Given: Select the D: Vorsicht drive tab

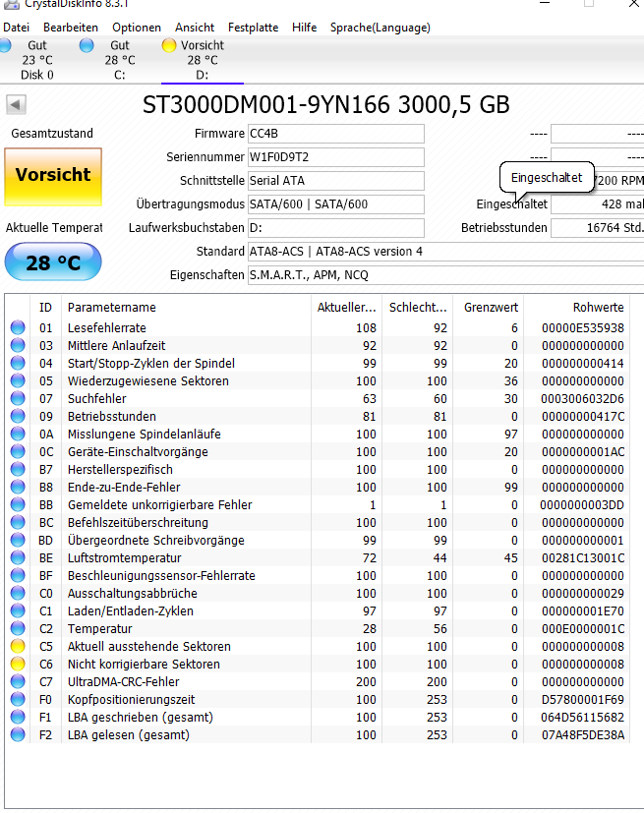Looking at the screenshot, I should point(203,60).
